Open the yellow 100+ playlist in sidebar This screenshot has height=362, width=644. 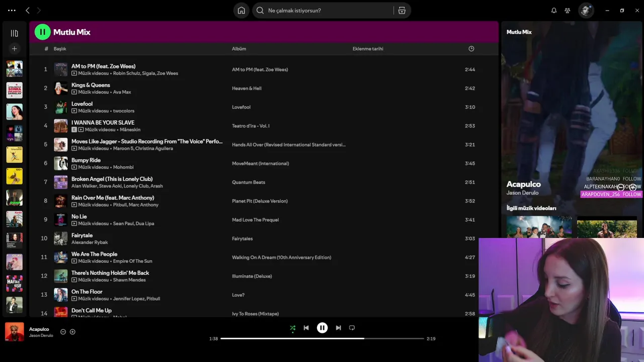pyautogui.click(x=14, y=176)
